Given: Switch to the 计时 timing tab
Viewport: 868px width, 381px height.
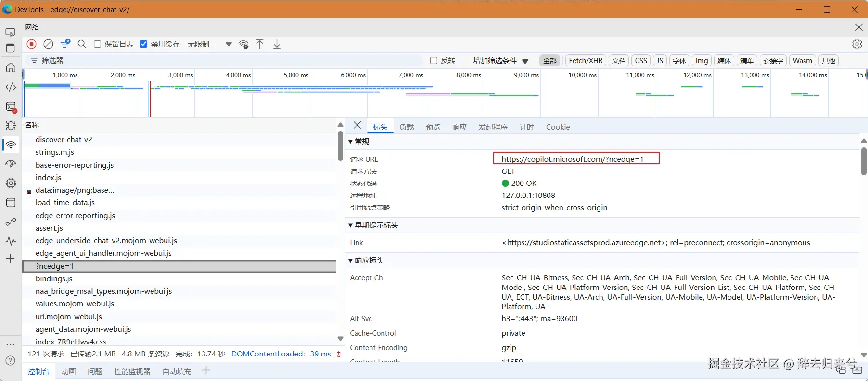Looking at the screenshot, I should pos(527,127).
